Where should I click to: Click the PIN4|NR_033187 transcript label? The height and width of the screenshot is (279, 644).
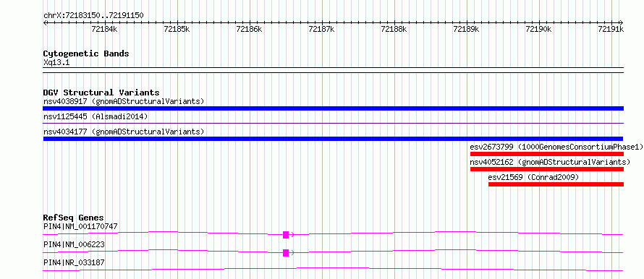coord(74,262)
